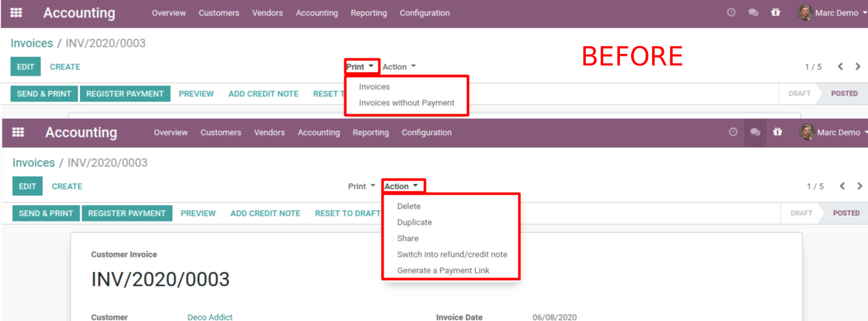The image size is (868, 321).
Task: Expand the closed Action dropdown in upper screenshot
Action: 399,67
